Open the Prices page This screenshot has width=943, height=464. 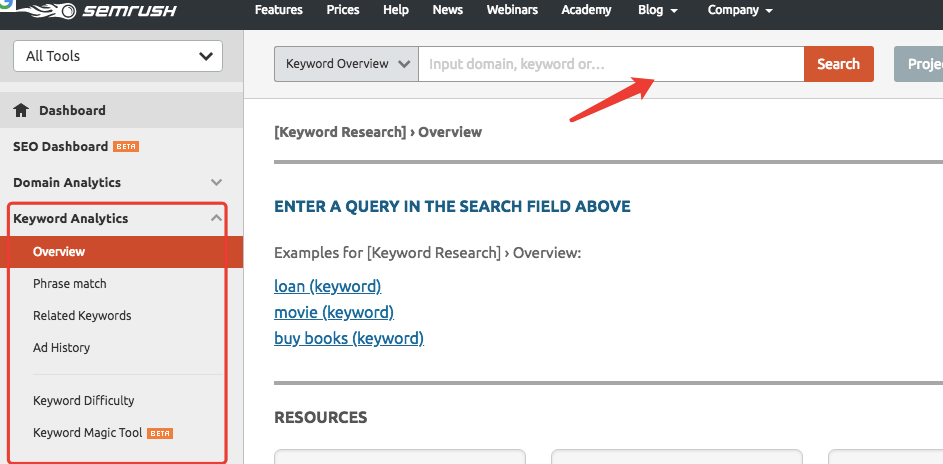coord(345,10)
